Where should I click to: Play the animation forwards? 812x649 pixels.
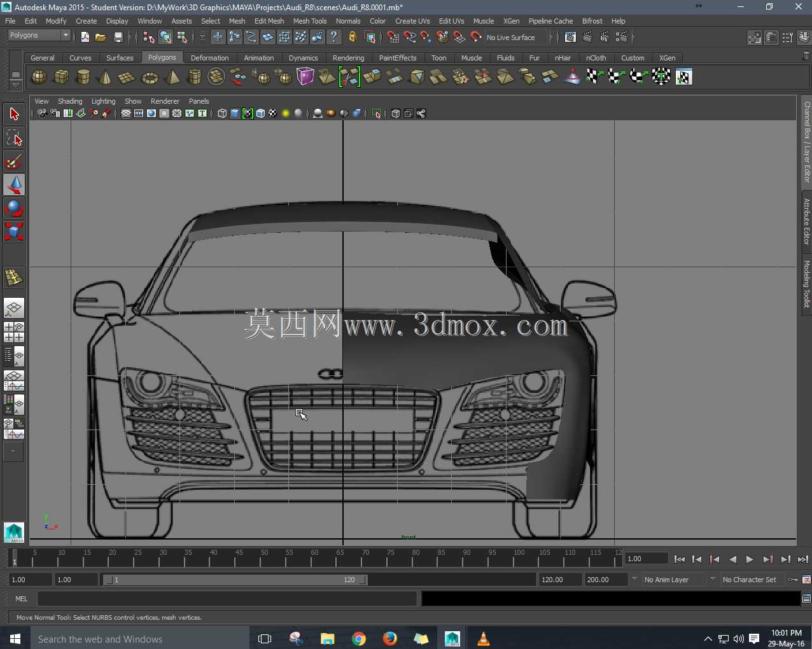point(750,559)
